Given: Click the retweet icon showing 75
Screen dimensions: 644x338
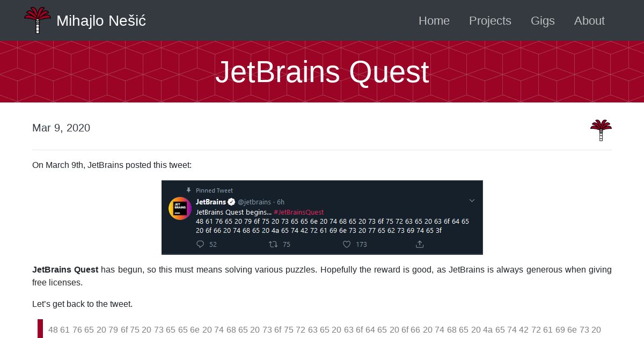Looking at the screenshot, I should (273, 244).
